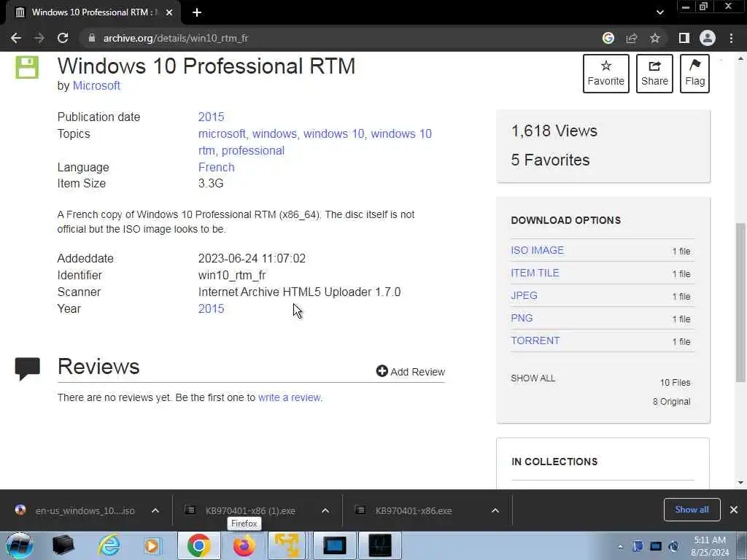Click Show all downloads
Image resolution: width=747 pixels, height=560 pixels.
tap(692, 510)
